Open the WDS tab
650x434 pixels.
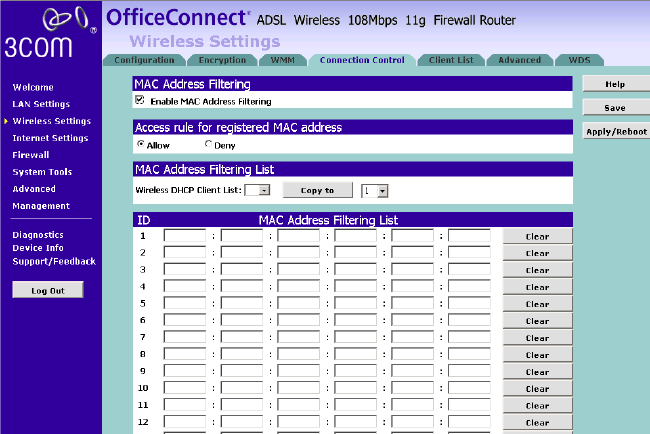(x=579, y=60)
